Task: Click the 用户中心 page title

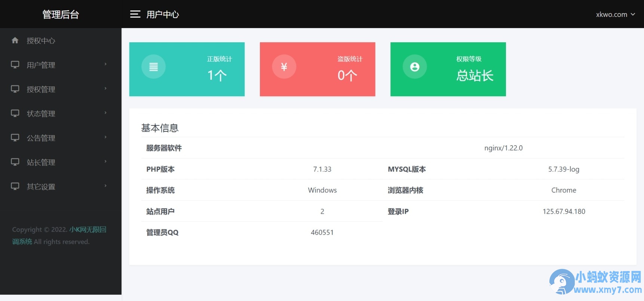Action: pyautogui.click(x=163, y=14)
